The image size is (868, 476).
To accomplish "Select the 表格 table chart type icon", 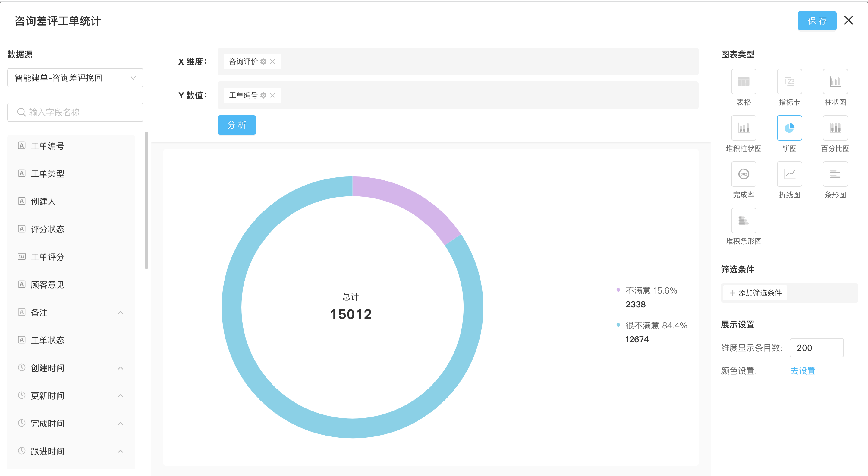I will pos(744,81).
